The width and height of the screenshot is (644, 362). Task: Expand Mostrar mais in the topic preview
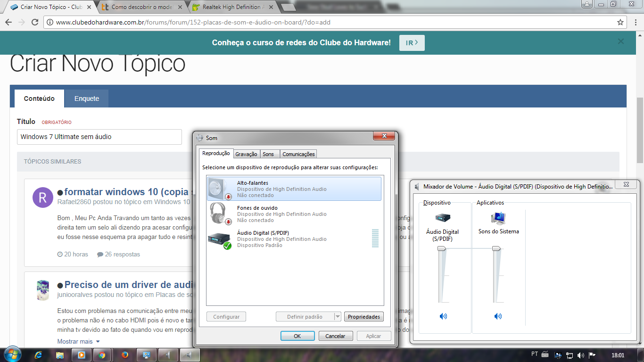[x=78, y=341]
